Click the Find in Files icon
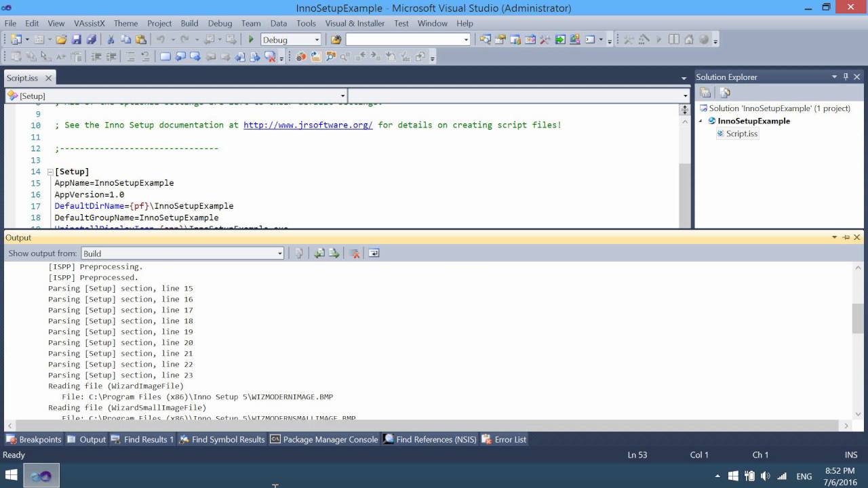 click(x=336, y=40)
